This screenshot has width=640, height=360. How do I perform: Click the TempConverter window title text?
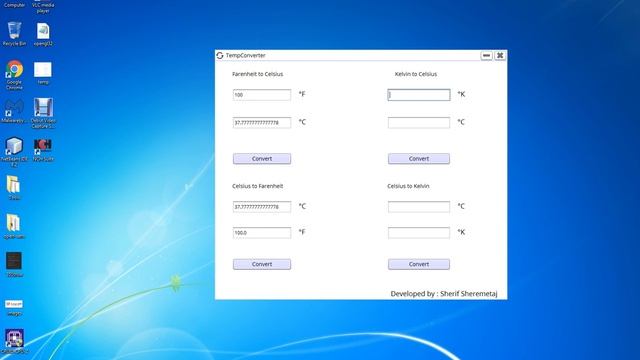click(246, 56)
